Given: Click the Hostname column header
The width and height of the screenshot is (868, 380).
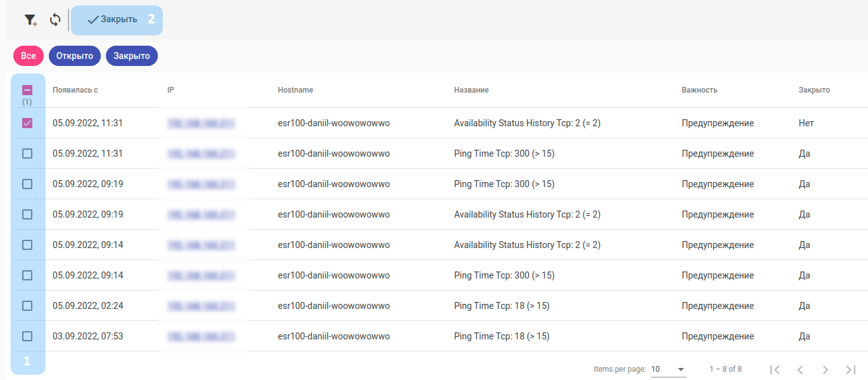Looking at the screenshot, I should click(x=295, y=90).
